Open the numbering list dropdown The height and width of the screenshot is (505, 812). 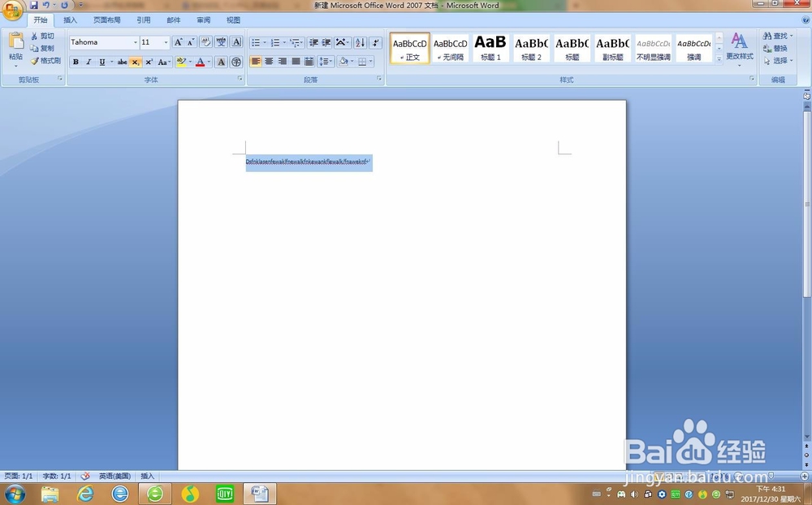click(x=284, y=42)
